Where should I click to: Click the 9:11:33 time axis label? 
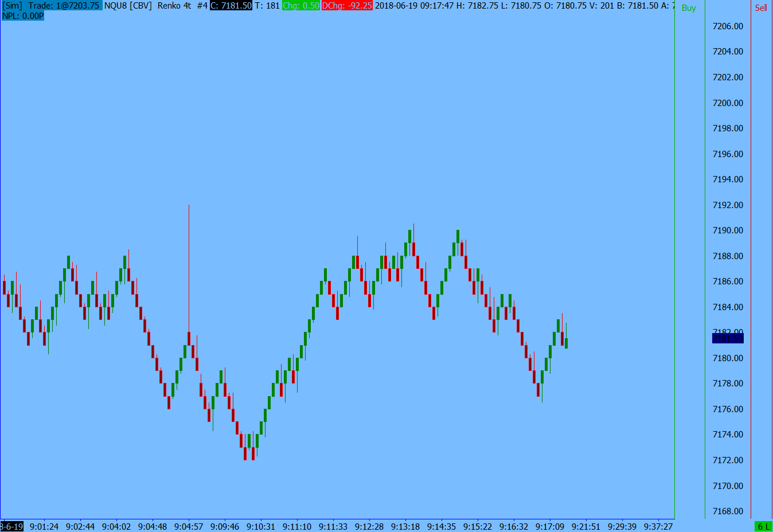point(333,526)
